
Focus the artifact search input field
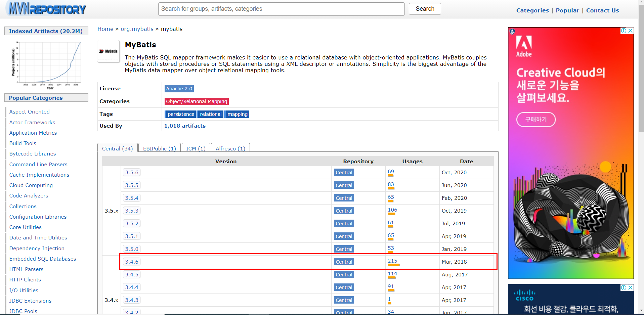tap(281, 9)
